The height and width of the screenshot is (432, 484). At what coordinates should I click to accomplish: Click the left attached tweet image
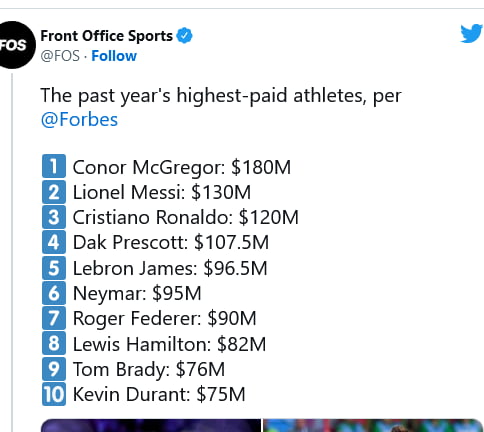(x=151, y=425)
